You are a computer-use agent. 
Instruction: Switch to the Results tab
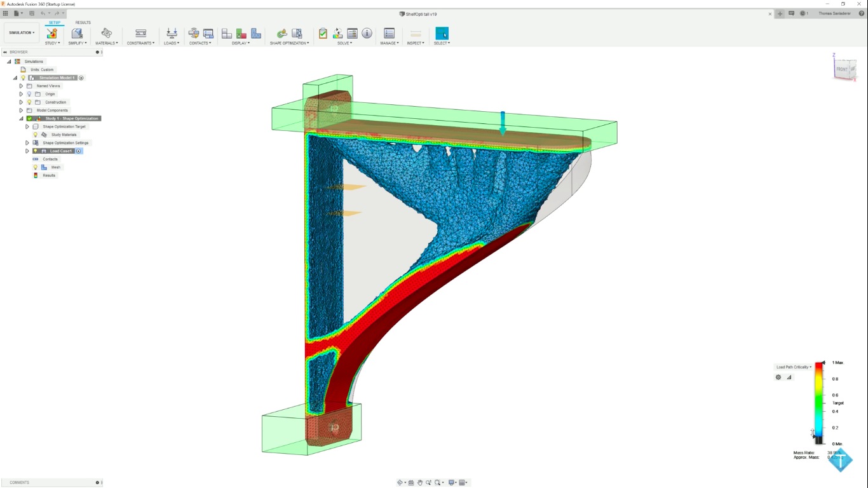83,22
